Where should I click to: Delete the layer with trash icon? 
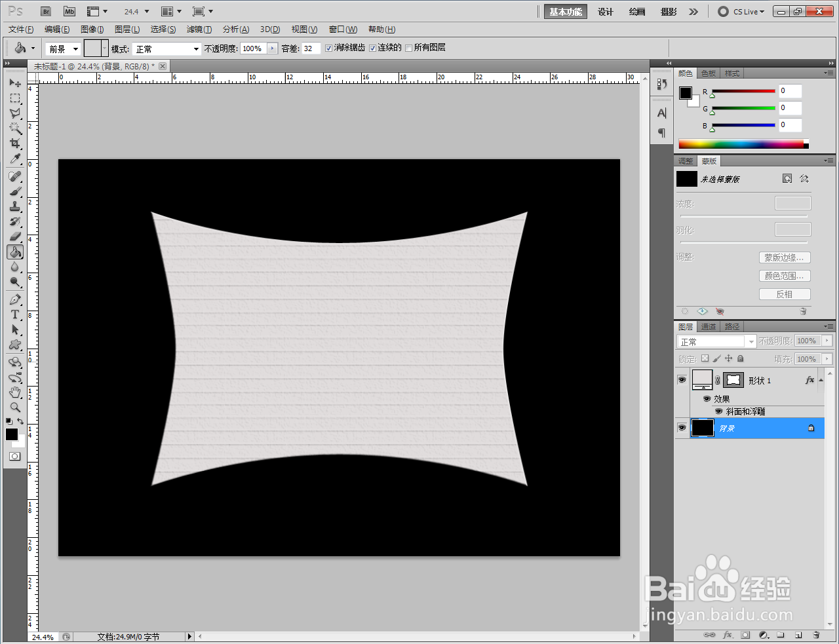pos(816,635)
